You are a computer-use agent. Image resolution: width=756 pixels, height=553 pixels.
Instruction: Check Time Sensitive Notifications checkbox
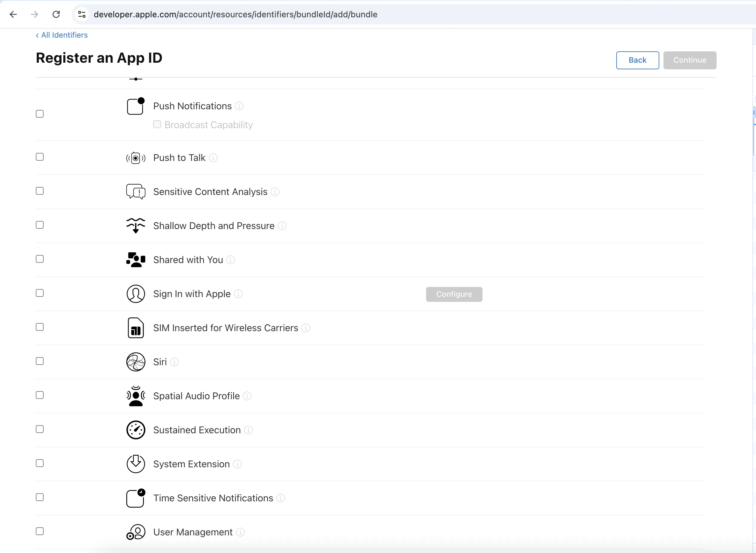40,497
